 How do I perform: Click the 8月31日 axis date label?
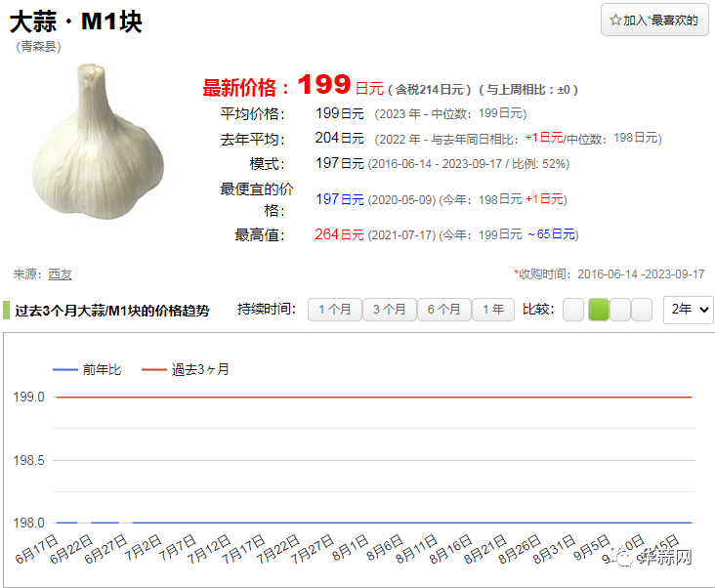tap(554, 549)
